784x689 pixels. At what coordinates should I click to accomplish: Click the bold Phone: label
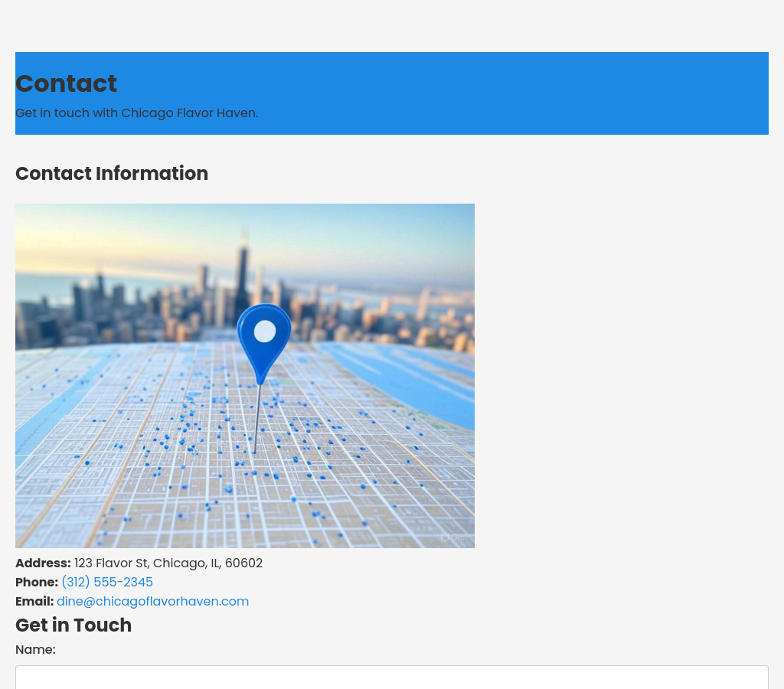click(37, 583)
